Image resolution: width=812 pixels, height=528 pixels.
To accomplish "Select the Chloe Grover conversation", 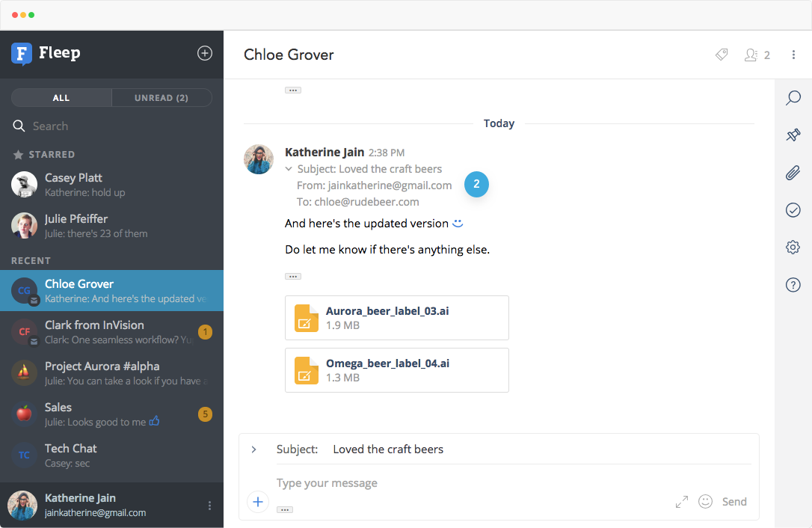I will [112, 290].
